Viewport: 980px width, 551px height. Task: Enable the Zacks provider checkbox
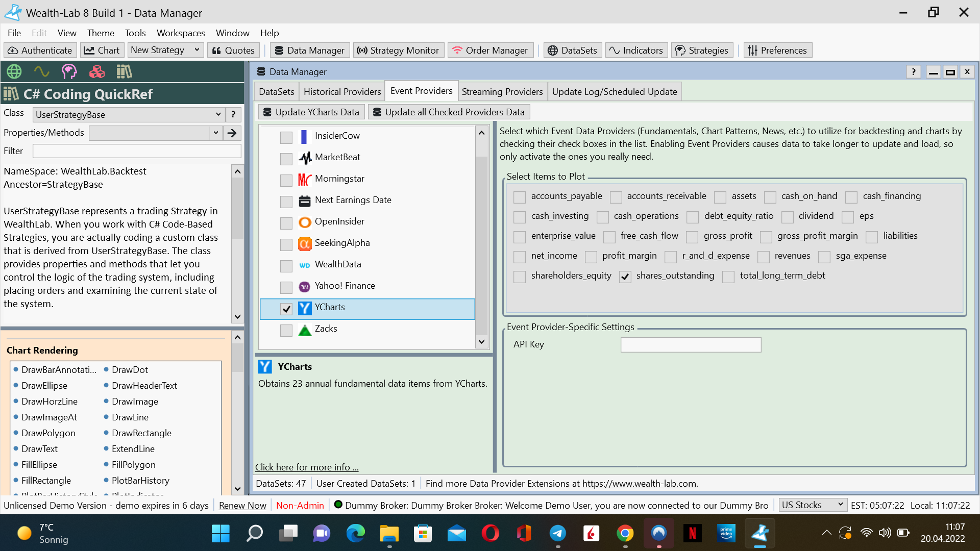tap(286, 330)
